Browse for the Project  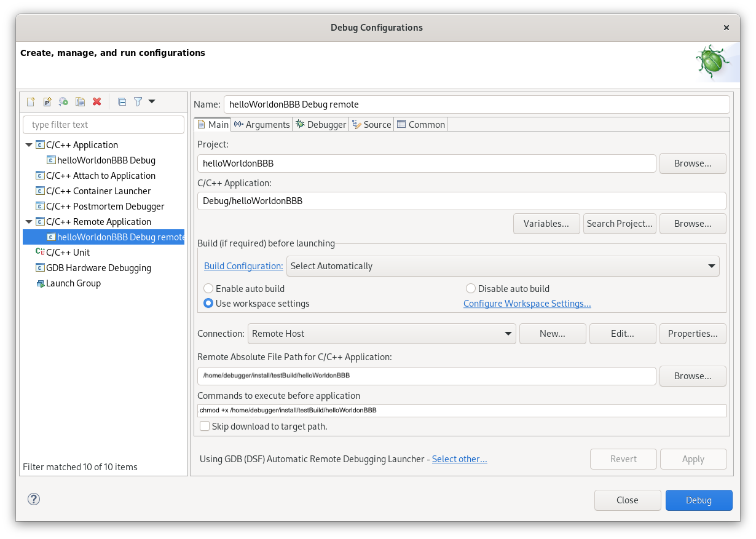(693, 163)
